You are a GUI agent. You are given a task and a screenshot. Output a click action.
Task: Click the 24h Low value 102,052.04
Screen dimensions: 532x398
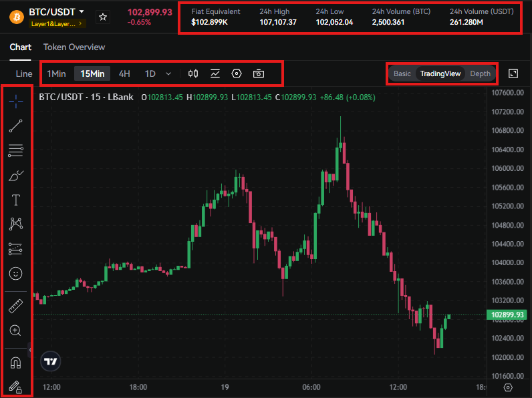coord(334,23)
